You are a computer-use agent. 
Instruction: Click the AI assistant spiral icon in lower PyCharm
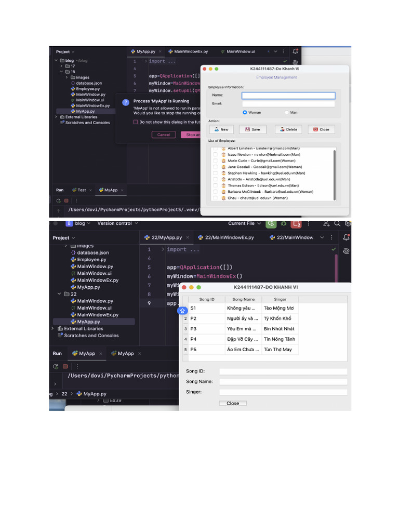coord(346,251)
